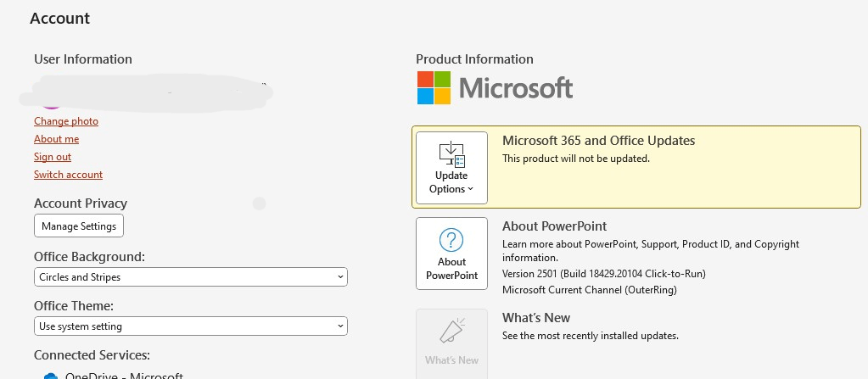868x379 pixels.
Task: Expand the Update Options chevron
Action: 471,189
